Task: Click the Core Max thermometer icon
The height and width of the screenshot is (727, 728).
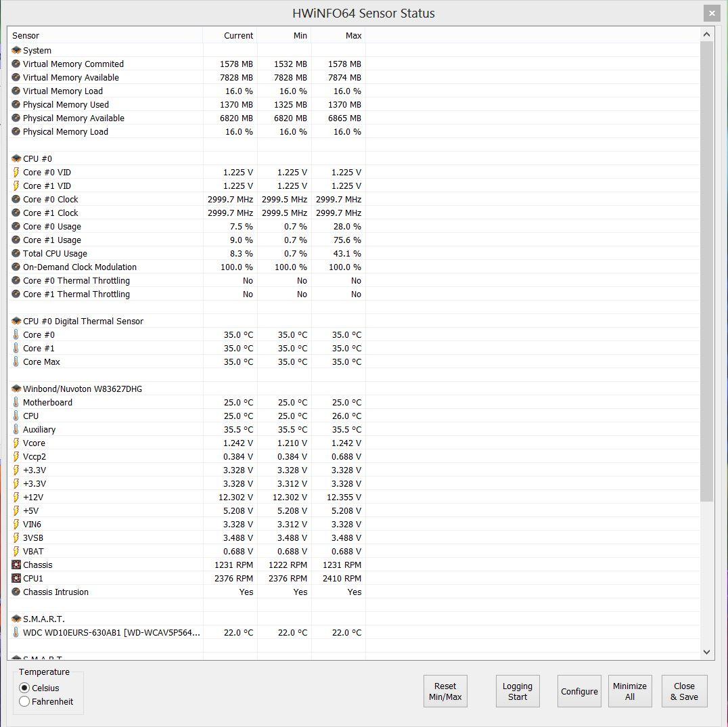Action: pyautogui.click(x=16, y=362)
